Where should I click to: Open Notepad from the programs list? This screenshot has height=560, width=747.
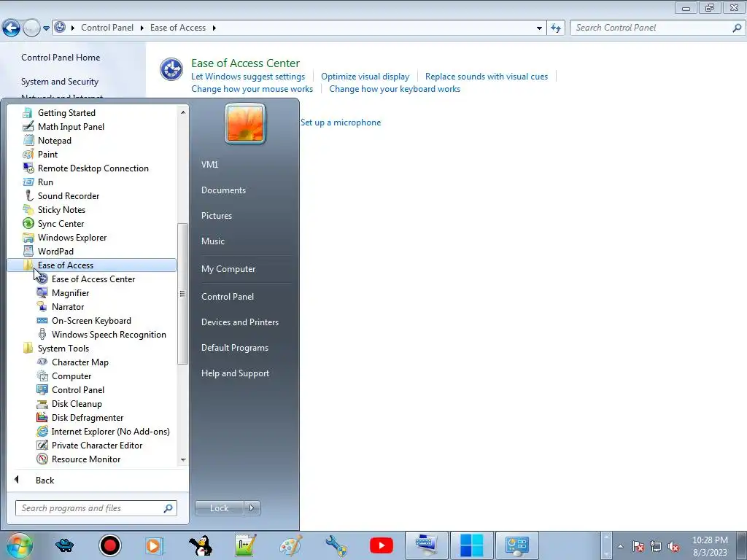point(54,141)
